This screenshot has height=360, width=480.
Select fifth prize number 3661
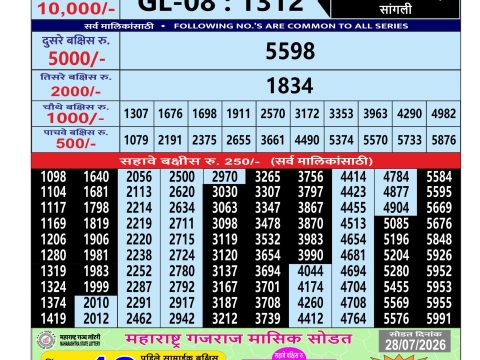[273, 140]
